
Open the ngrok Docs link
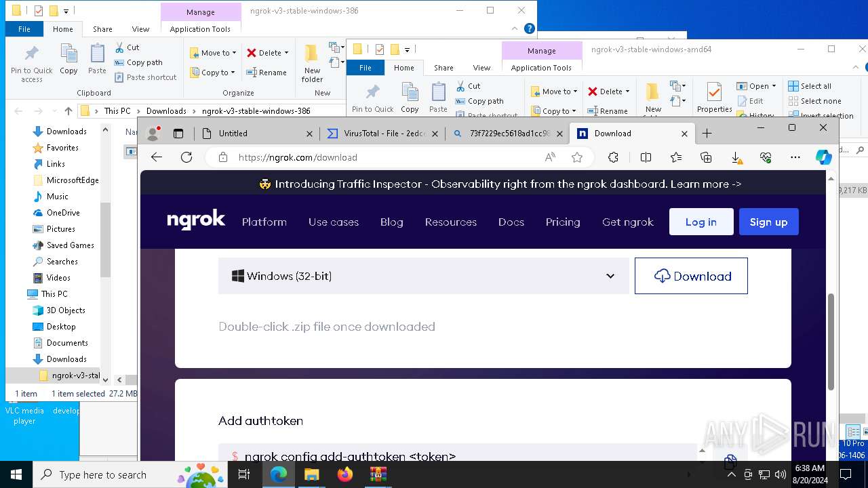coord(511,222)
